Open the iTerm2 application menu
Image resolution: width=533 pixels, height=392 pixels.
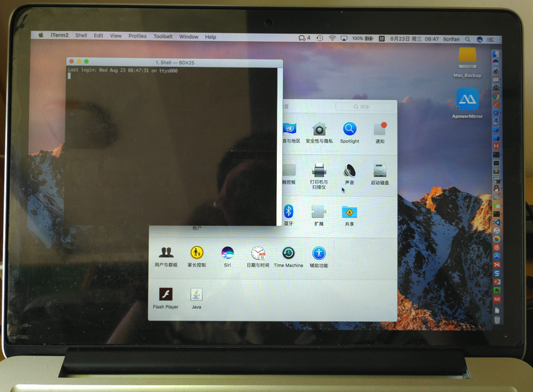coord(59,35)
